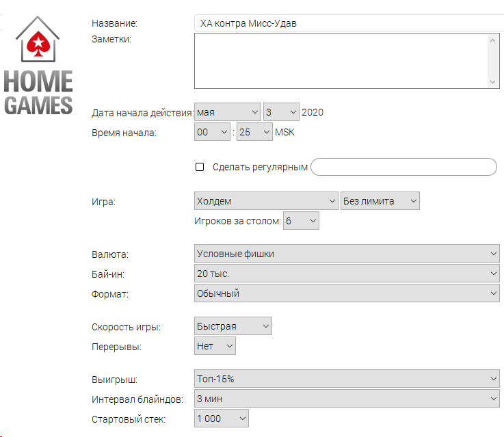Click the "Время начала:" label
The image size is (504, 437).
pyautogui.click(x=124, y=133)
